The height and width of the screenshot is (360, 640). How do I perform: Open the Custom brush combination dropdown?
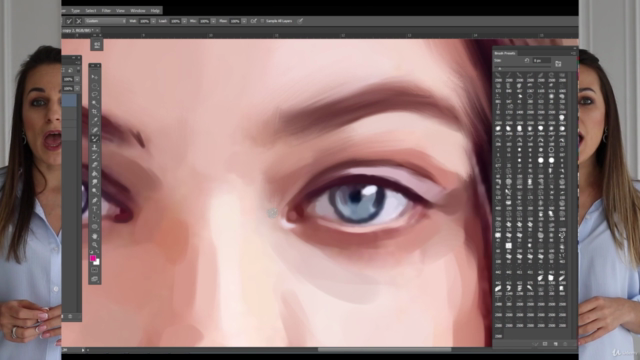pyautogui.click(x=105, y=21)
